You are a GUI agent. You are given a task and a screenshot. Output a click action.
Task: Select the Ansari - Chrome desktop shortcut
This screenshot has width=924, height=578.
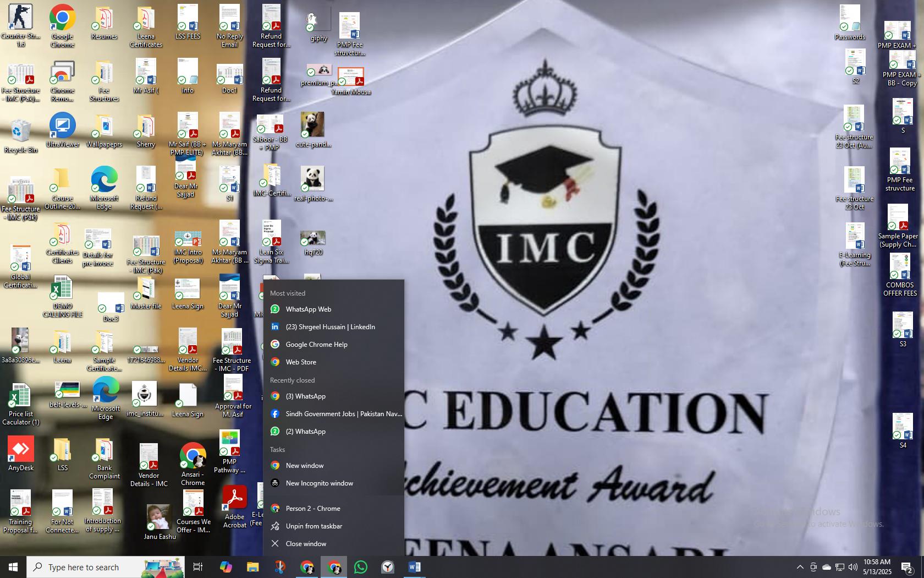click(x=193, y=464)
